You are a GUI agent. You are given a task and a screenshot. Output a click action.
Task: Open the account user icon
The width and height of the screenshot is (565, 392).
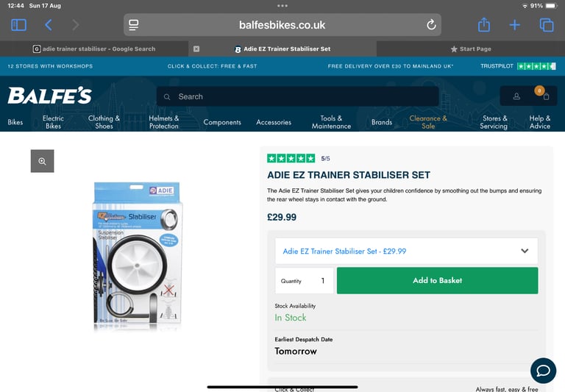[x=516, y=96]
